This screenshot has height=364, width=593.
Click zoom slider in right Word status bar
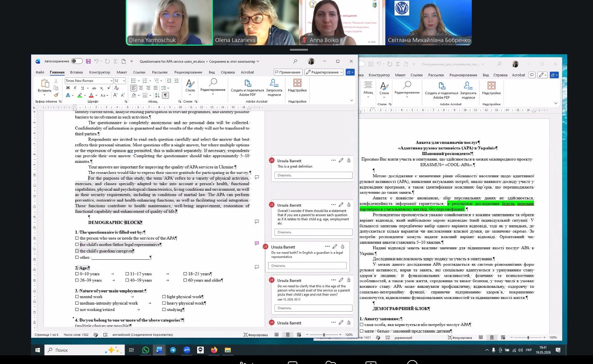(x=528, y=338)
